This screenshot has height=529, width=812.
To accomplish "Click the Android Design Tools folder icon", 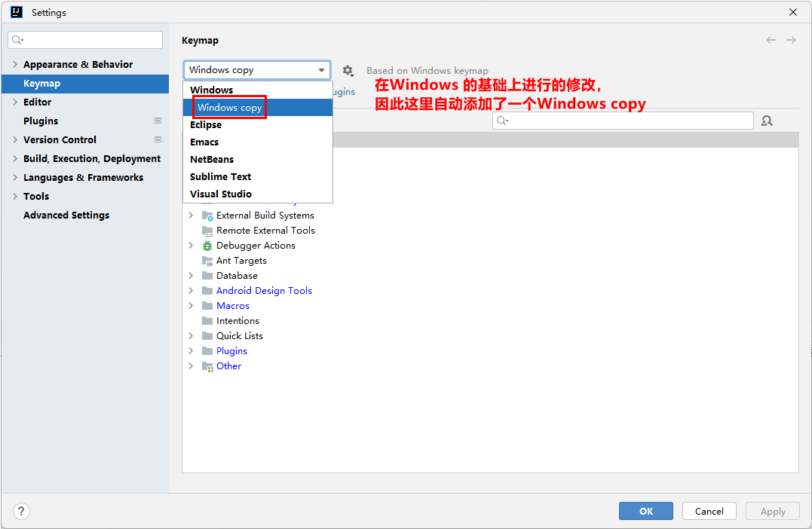I will point(207,290).
